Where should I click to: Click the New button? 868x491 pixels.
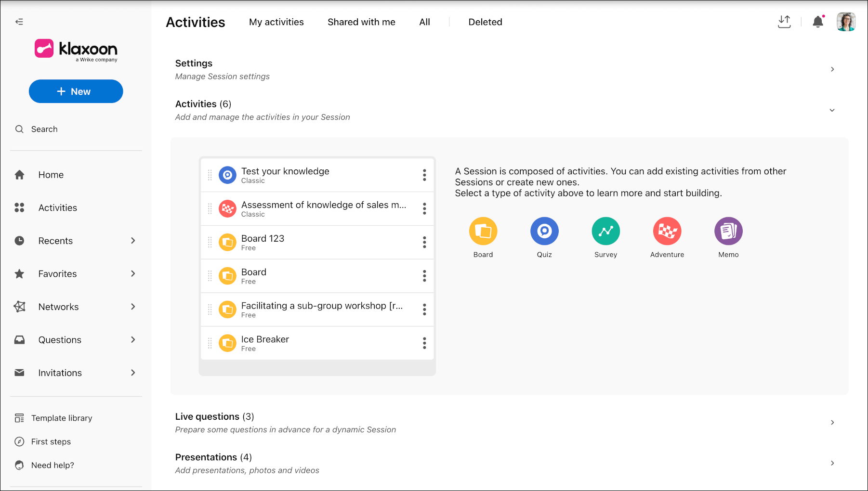[x=76, y=91]
